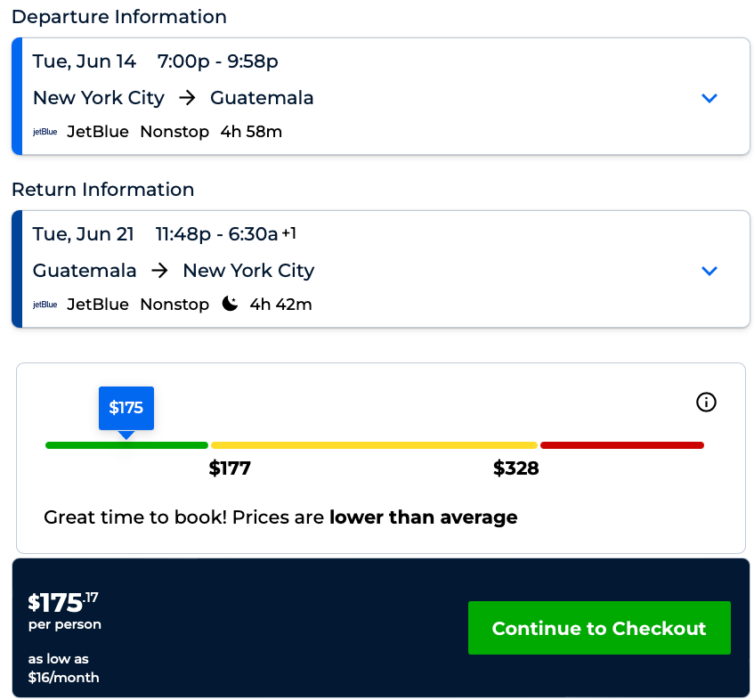Click the yellow average-price range bar

click(x=374, y=444)
